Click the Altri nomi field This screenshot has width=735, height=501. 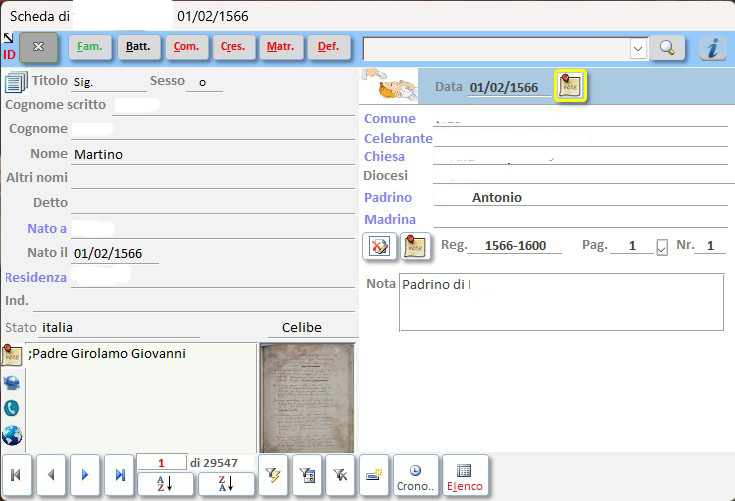pyautogui.click(x=213, y=179)
